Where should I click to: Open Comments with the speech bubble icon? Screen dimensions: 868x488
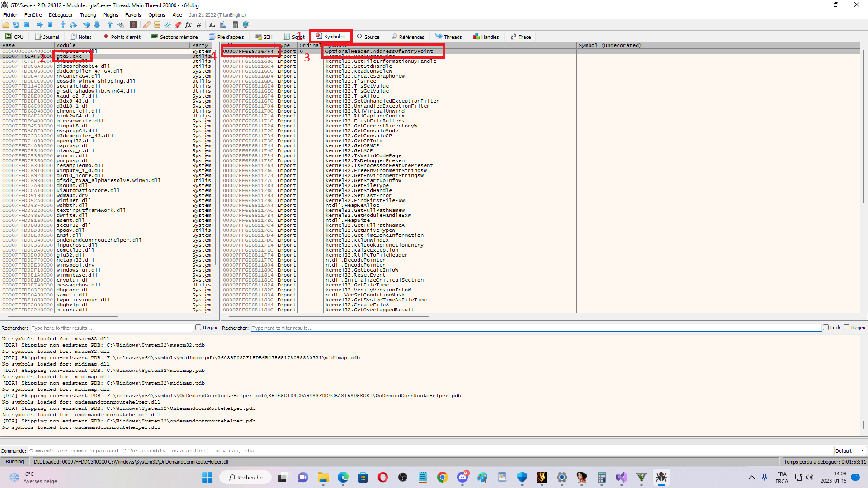[x=157, y=25]
